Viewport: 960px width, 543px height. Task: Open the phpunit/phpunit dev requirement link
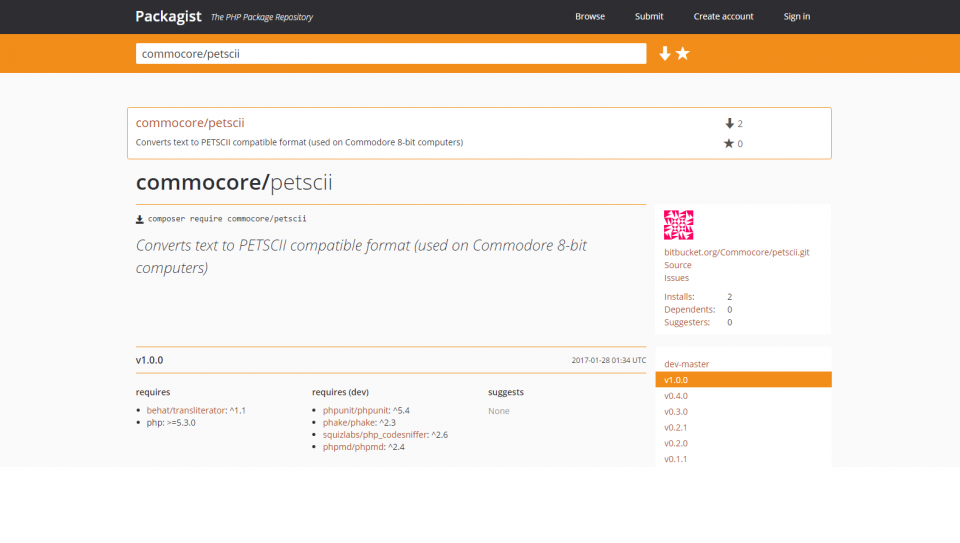click(x=356, y=410)
